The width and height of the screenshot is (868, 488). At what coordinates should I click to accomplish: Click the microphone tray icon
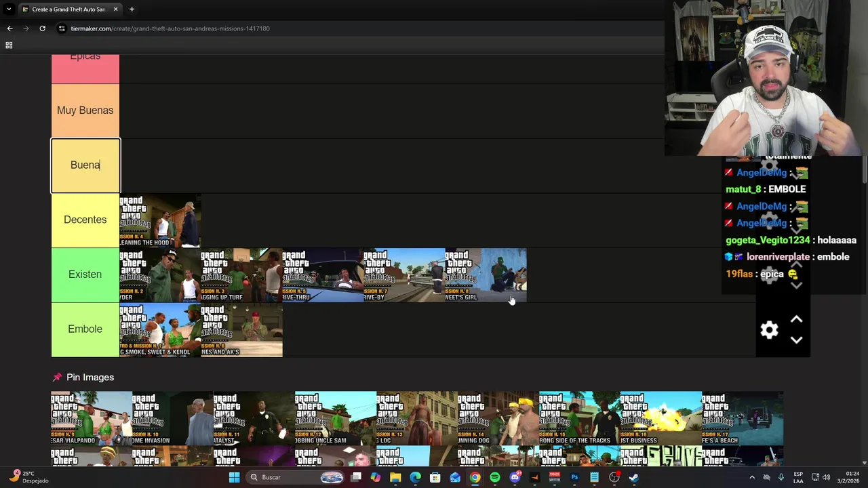781,477
